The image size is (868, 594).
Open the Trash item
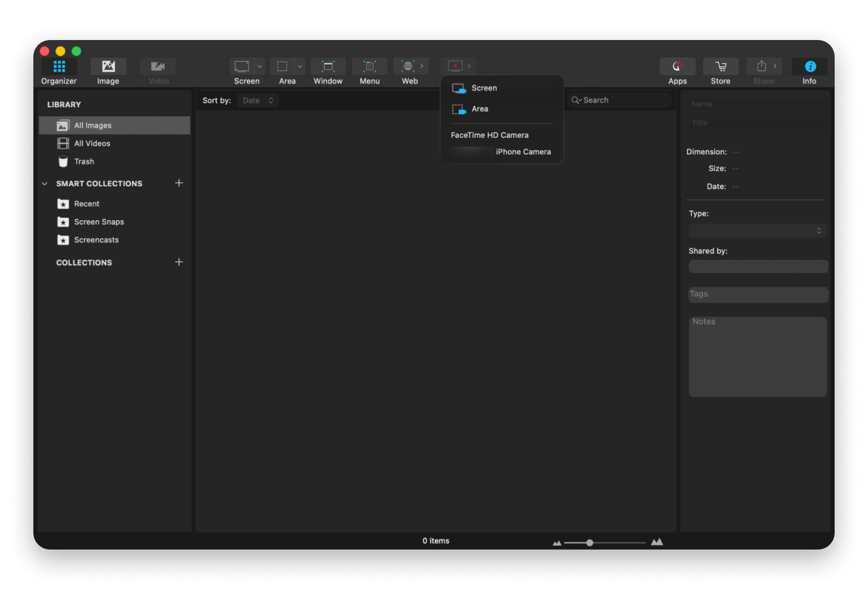(x=115, y=162)
